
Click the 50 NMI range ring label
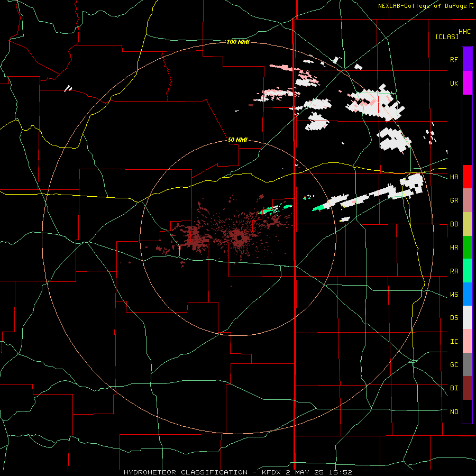(x=237, y=140)
